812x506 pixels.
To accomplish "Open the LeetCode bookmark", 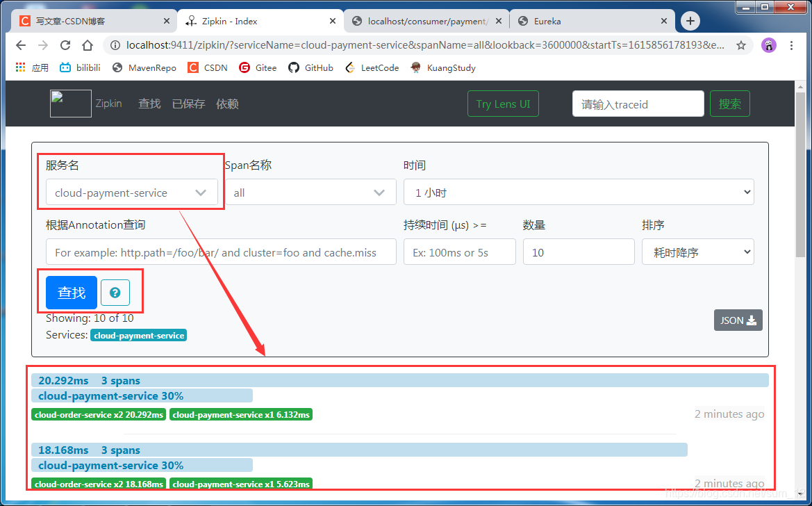I will 372,68.
